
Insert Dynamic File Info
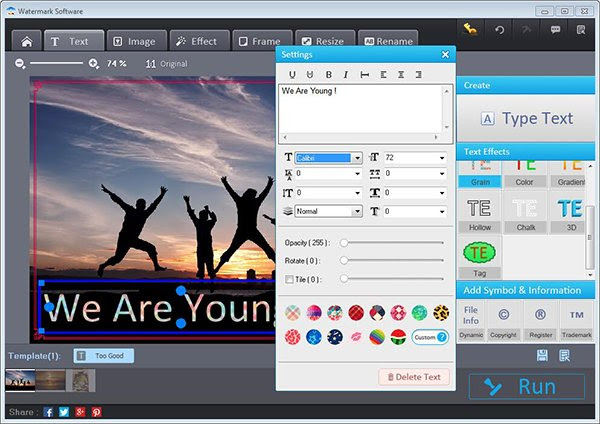[x=471, y=321]
